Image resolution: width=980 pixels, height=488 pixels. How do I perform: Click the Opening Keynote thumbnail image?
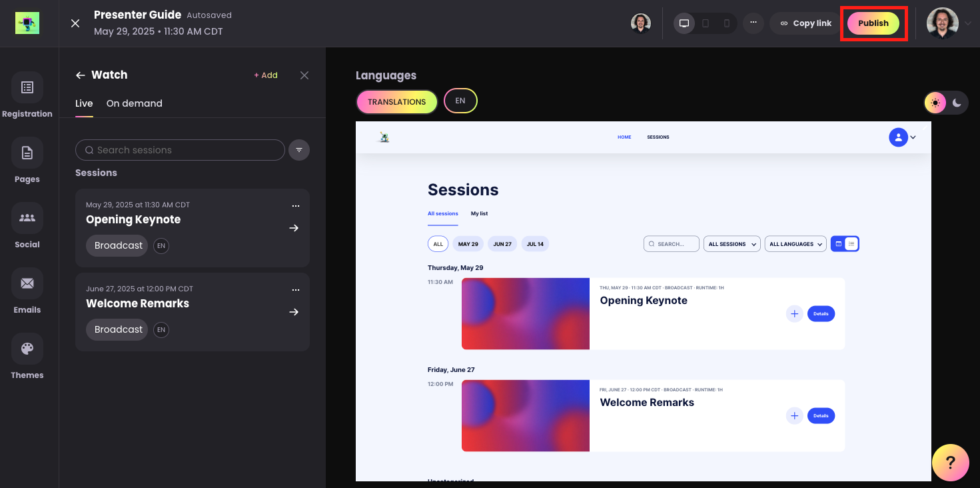tap(526, 313)
